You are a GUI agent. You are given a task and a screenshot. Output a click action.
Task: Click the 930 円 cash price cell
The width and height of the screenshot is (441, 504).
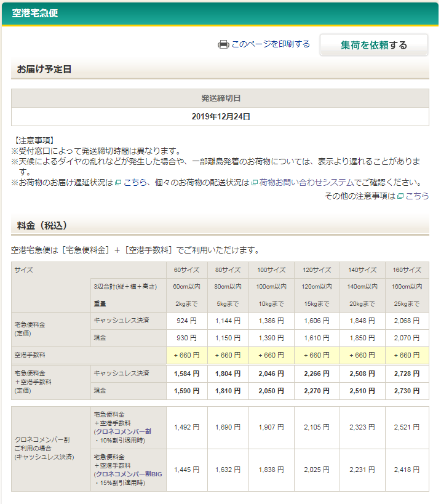[186, 338]
